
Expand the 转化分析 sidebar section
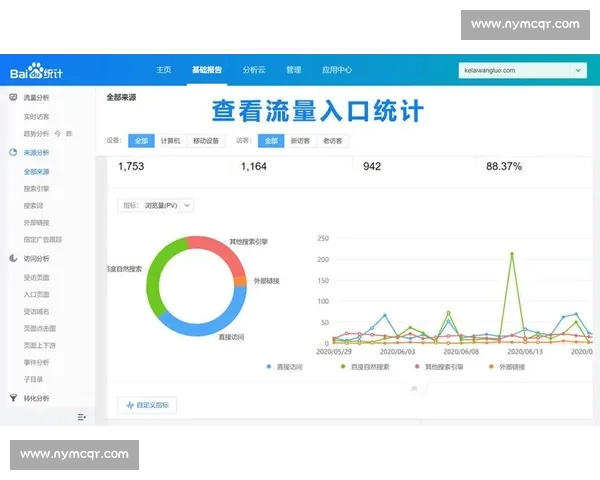click(36, 398)
